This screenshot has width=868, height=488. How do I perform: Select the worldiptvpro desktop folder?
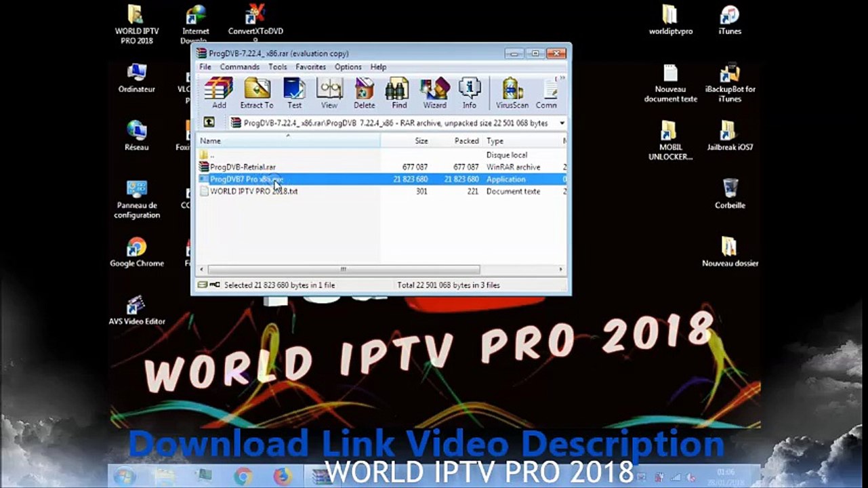coord(671,20)
